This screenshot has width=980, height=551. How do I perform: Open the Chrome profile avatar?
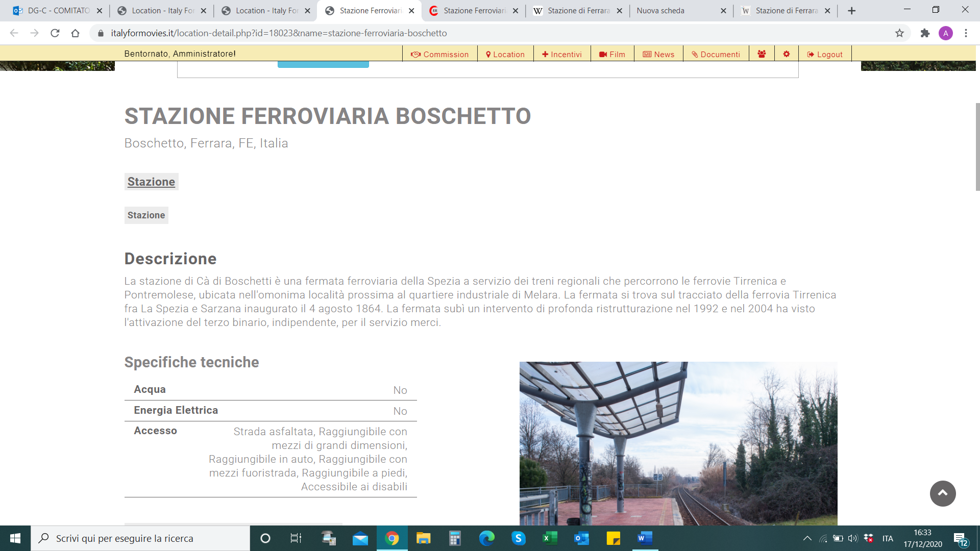point(945,33)
